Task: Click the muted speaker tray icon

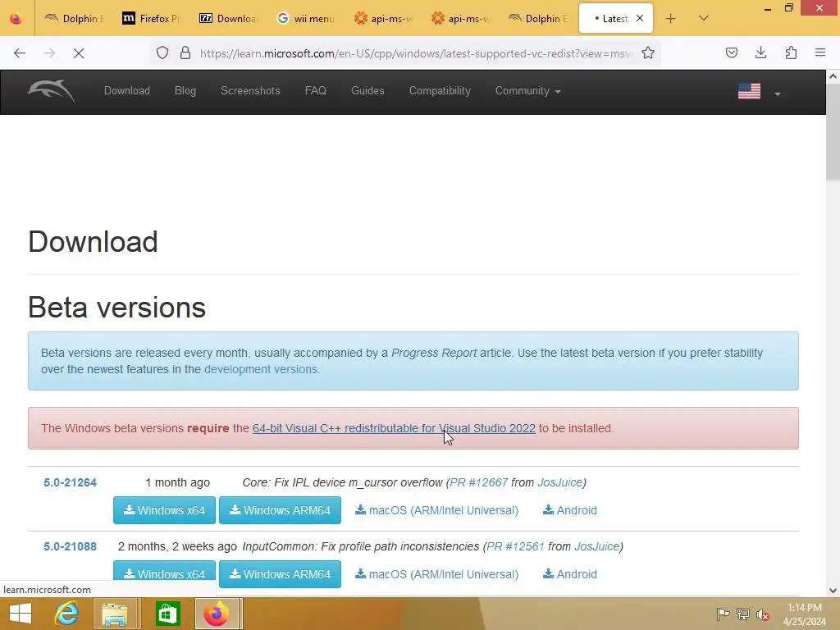Action: point(763,614)
